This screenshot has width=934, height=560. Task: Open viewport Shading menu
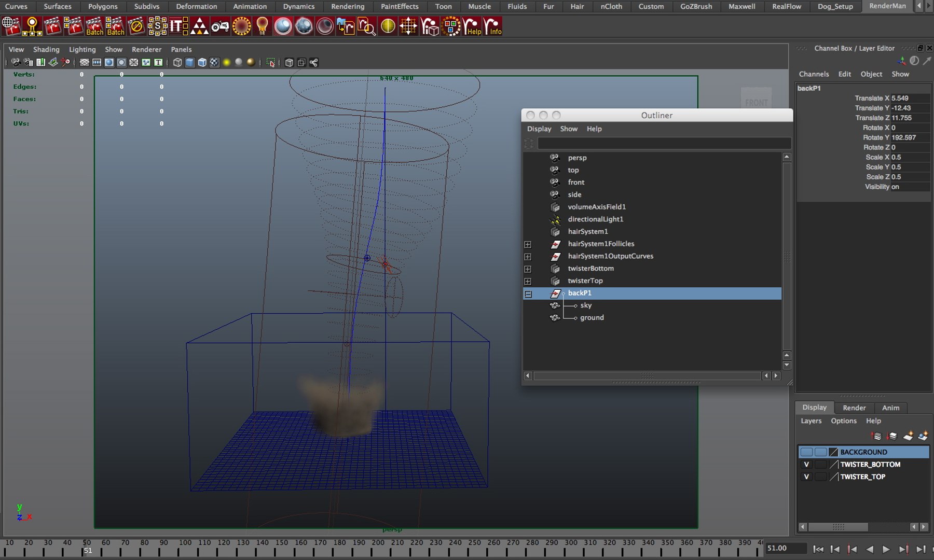46,49
